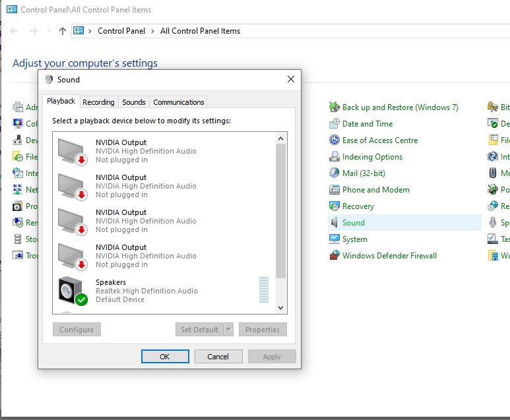Open the Communications tab

coord(179,102)
